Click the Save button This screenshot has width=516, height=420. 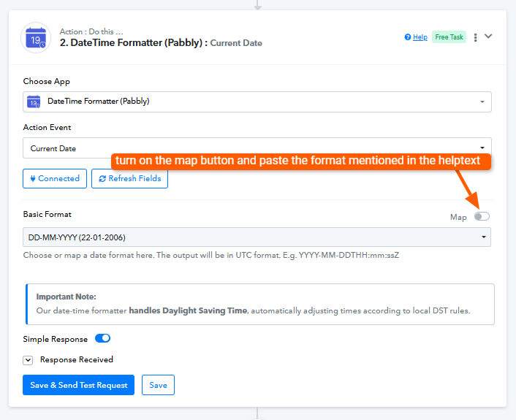[158, 385]
